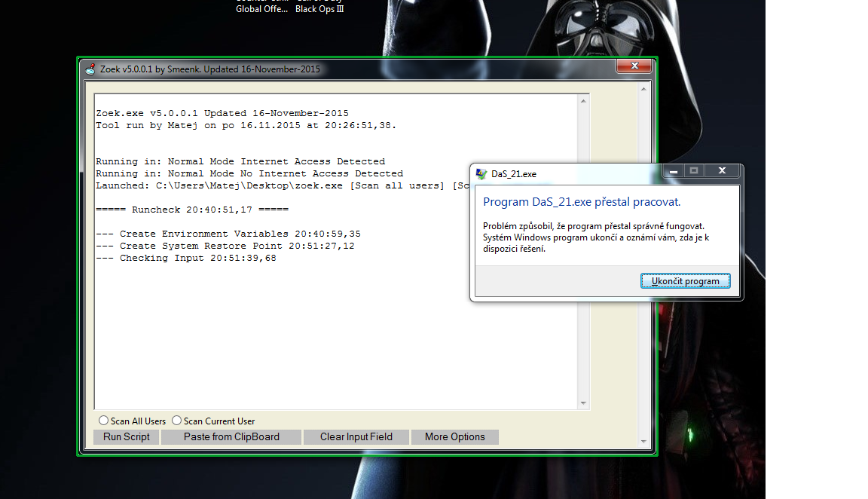Click the 'Black Ops III' desktop shortcut label
The width and height of the screenshot is (868, 499).
(319, 9)
